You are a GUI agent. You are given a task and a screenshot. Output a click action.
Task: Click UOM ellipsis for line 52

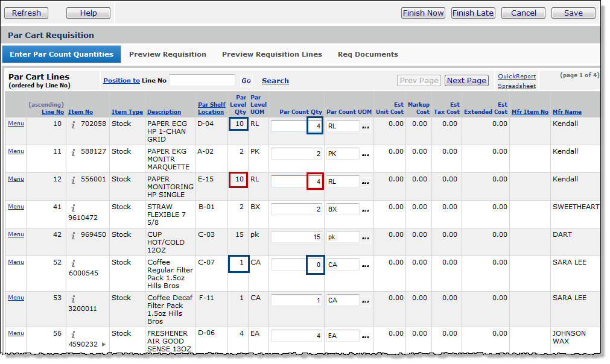[365, 266]
